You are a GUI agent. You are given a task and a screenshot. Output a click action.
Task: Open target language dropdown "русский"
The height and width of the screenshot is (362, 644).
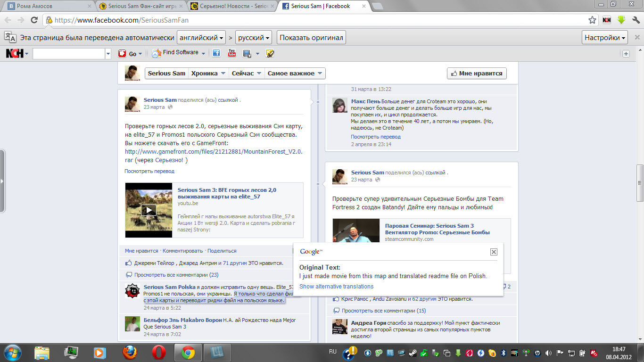point(254,37)
